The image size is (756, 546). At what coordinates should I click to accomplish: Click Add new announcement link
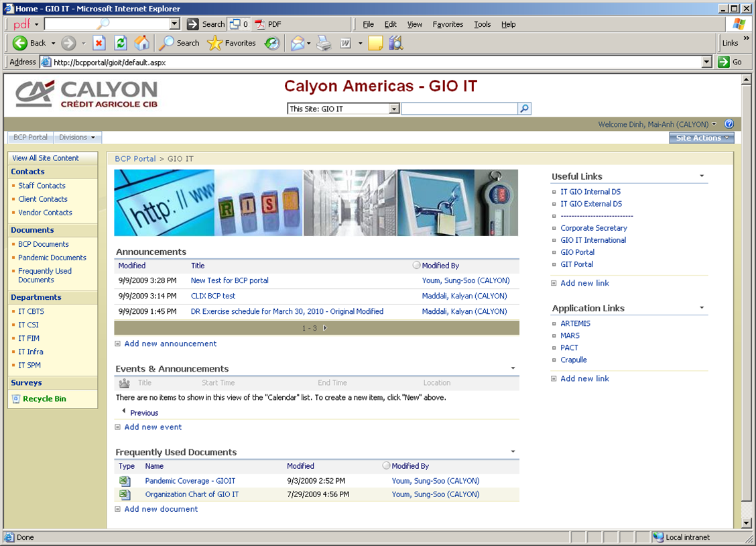tap(170, 343)
